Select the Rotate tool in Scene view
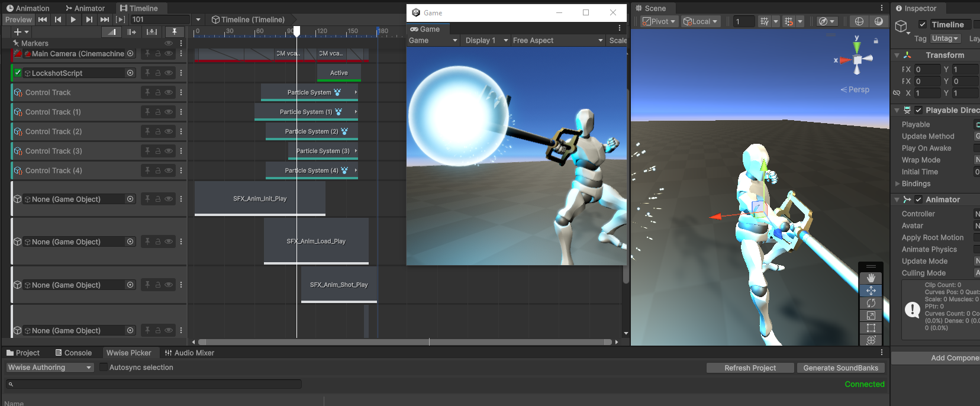 coord(871,303)
